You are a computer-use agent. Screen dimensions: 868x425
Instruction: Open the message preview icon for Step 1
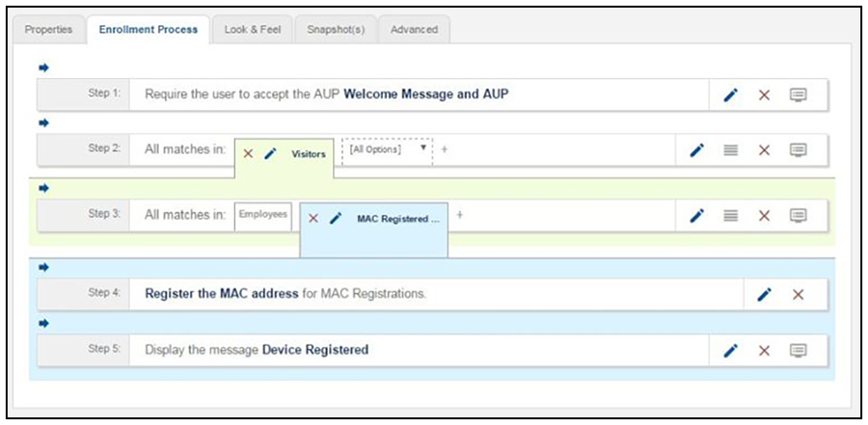coord(798,95)
